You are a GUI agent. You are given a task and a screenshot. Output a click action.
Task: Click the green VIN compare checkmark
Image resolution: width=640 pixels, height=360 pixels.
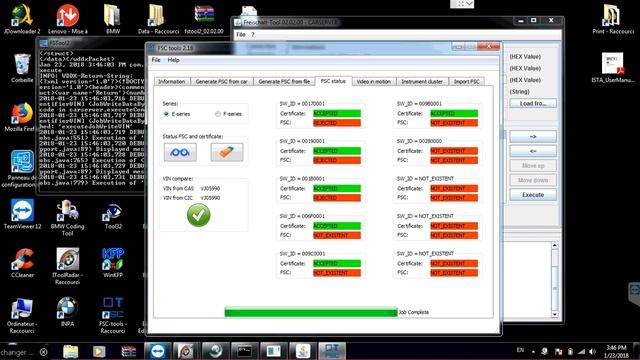pos(198,215)
